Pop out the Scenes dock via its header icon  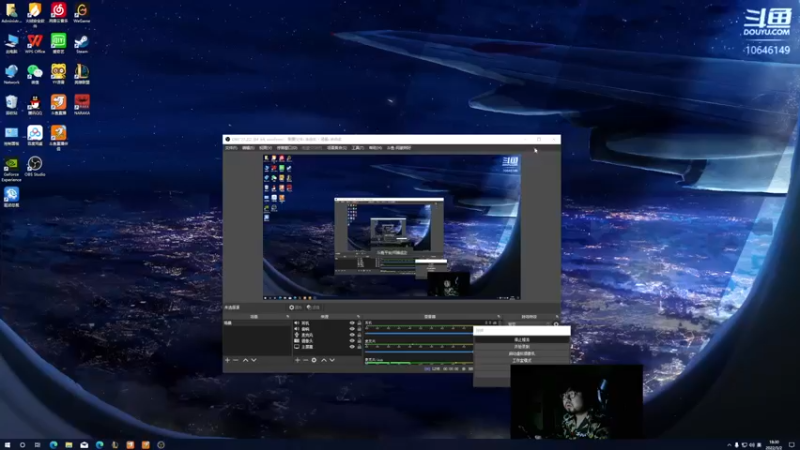(288, 317)
